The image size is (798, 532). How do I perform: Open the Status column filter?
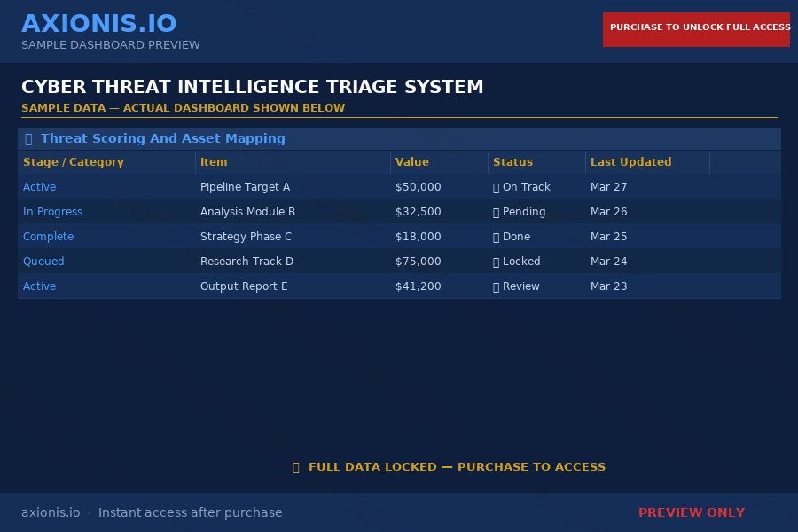(x=512, y=162)
